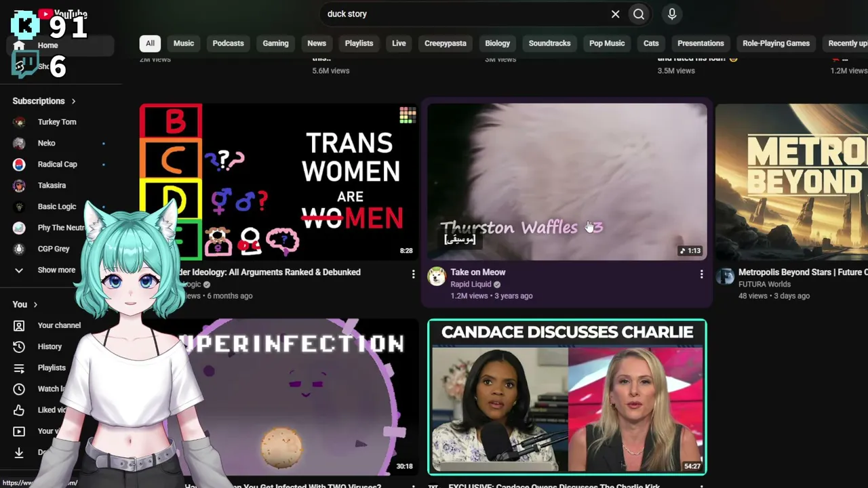Open the Candace Discusses Charlie thumbnail
The image size is (868, 488).
[567, 397]
